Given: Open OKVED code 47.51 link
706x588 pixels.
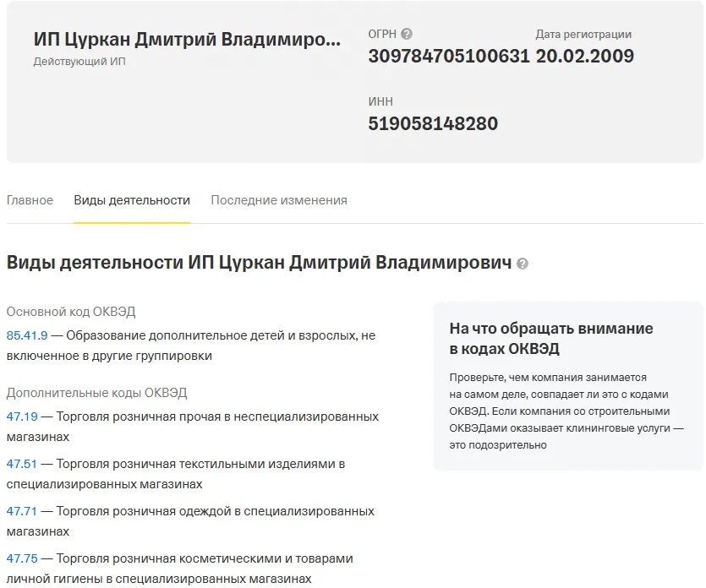Looking at the screenshot, I should pyautogui.click(x=22, y=464).
